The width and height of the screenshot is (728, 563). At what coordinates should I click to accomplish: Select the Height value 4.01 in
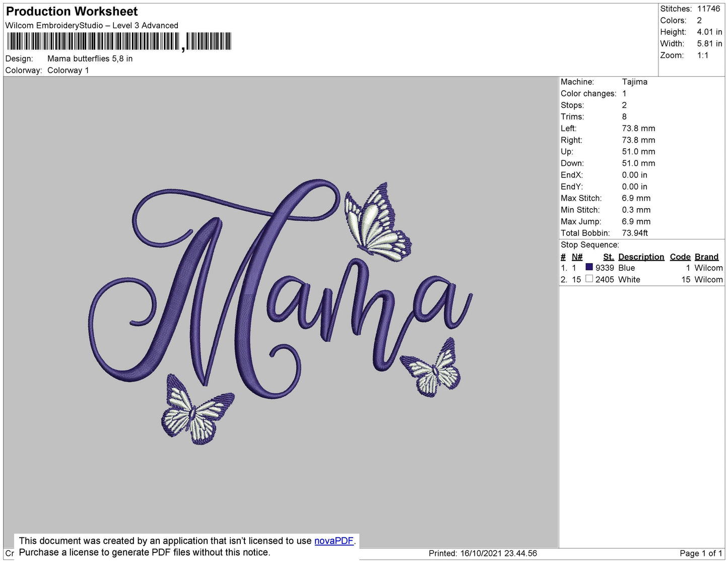coord(709,32)
